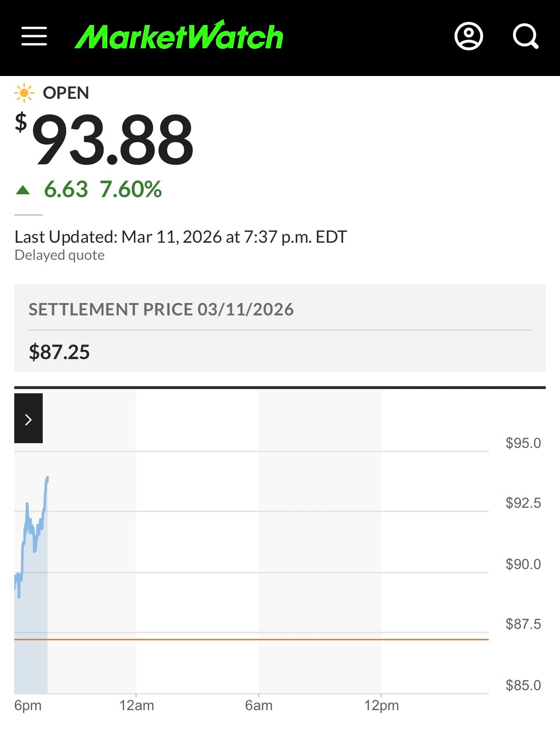The width and height of the screenshot is (560, 741).
Task: Open the user profile account icon
Action: (468, 36)
